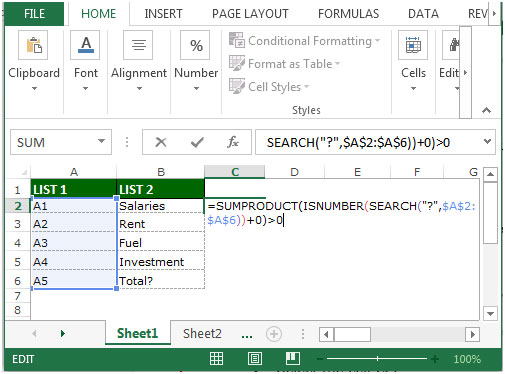Expand the Alignment dropdown arrow

tap(139, 88)
